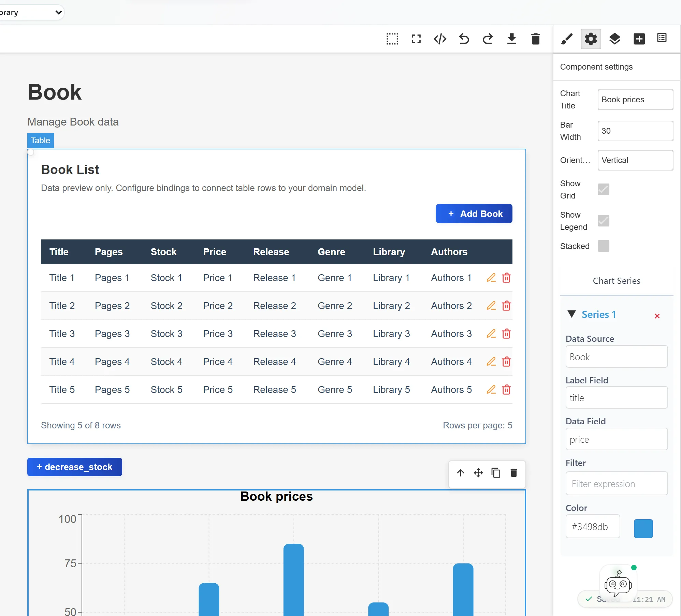681x616 pixels.
Task: Open fullscreen preview icon
Action: click(416, 39)
